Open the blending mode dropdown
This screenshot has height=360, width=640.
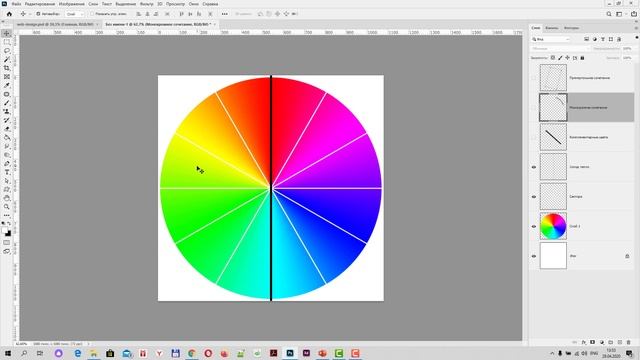coord(560,49)
